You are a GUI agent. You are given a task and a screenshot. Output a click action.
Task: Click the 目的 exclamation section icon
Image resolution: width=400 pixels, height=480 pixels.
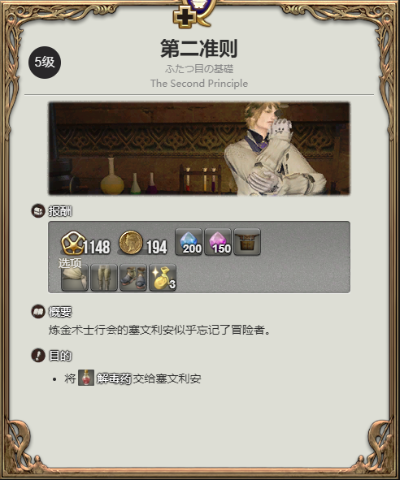(38, 355)
